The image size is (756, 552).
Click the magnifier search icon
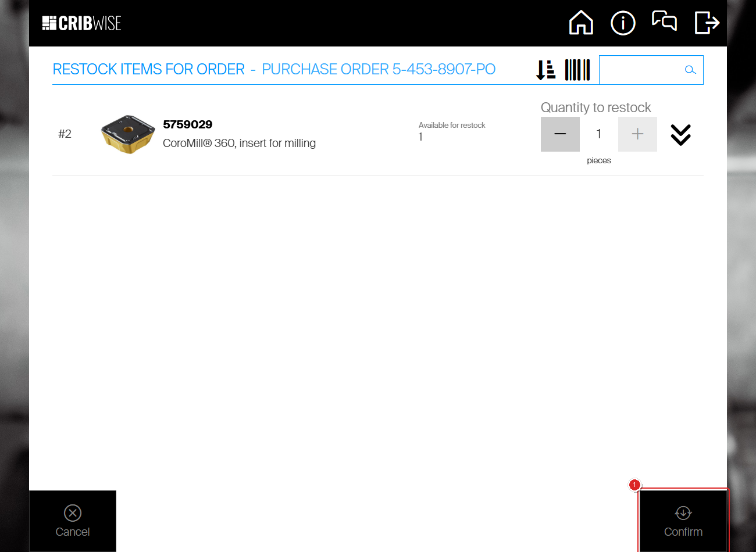(690, 70)
